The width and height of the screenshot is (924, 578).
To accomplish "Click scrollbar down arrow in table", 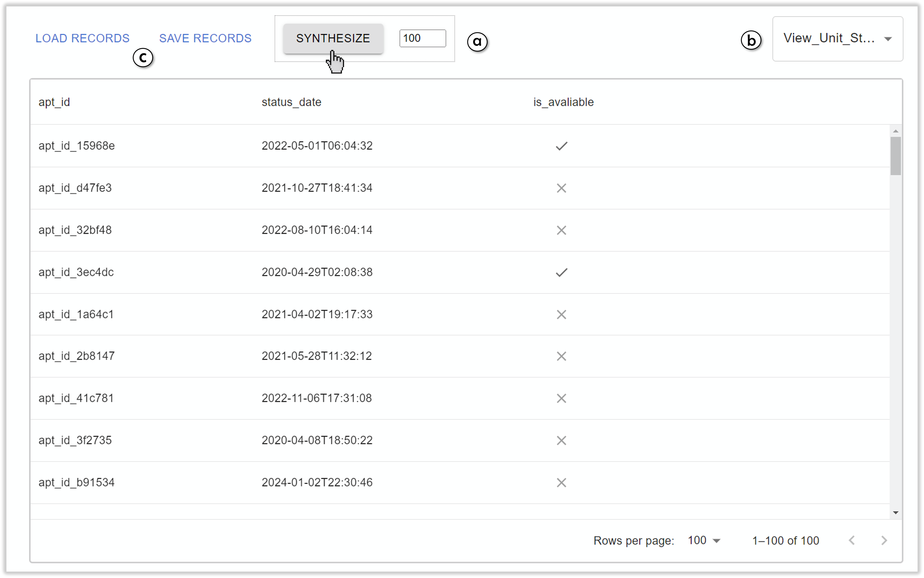I will coord(895,513).
